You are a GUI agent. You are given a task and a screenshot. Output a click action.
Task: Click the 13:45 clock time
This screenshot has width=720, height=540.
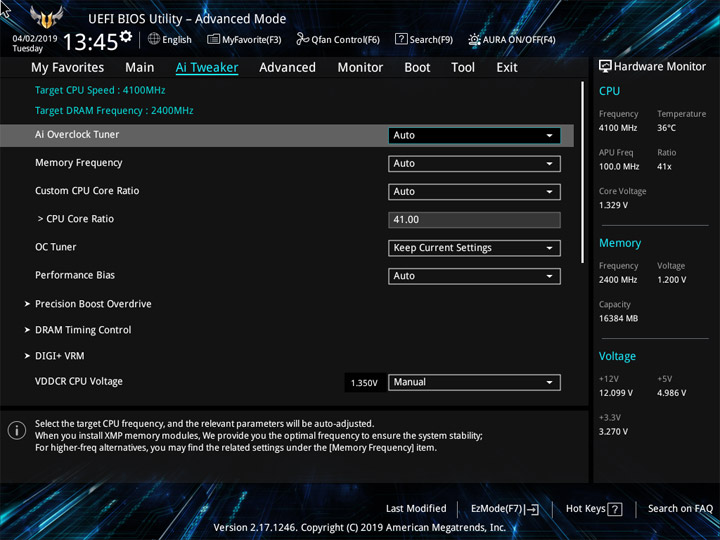click(x=90, y=42)
